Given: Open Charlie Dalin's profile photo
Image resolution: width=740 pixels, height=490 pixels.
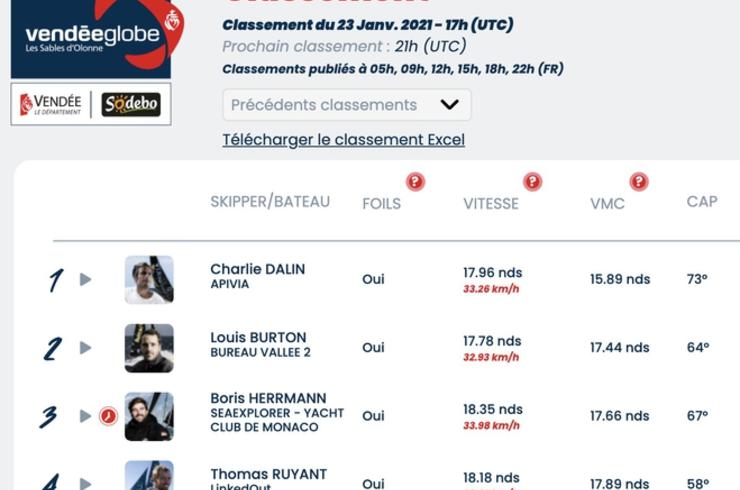Looking at the screenshot, I should (149, 279).
